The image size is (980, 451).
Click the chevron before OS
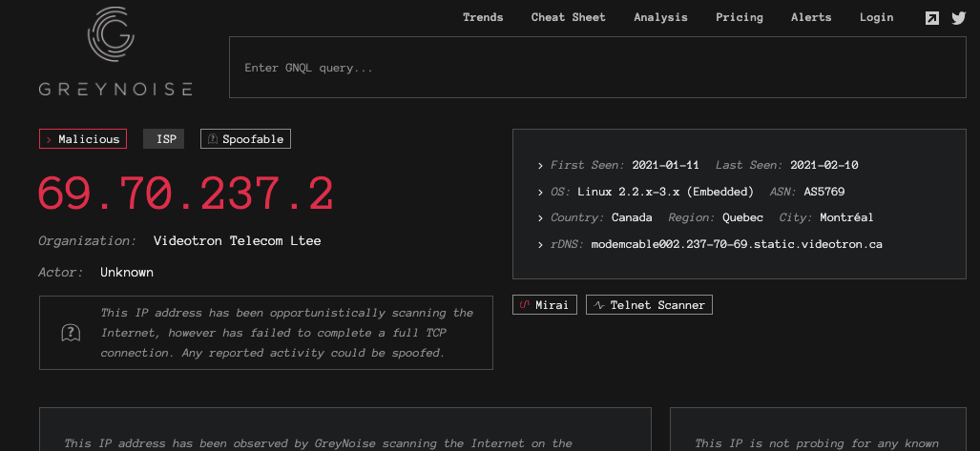540,192
